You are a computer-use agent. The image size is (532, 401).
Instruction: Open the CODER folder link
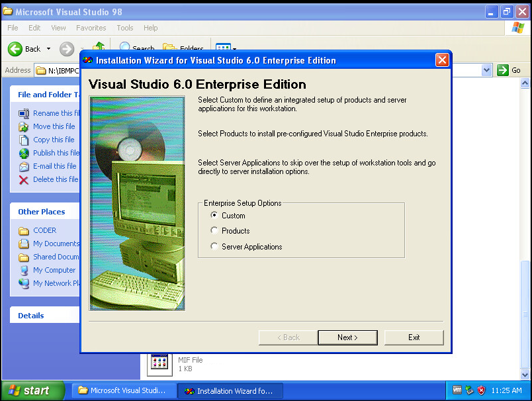tap(45, 230)
